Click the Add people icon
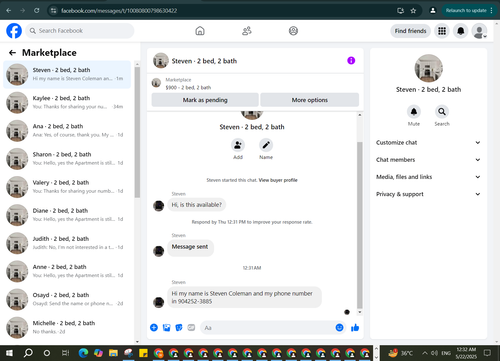This screenshot has height=361, width=500. pyautogui.click(x=238, y=145)
